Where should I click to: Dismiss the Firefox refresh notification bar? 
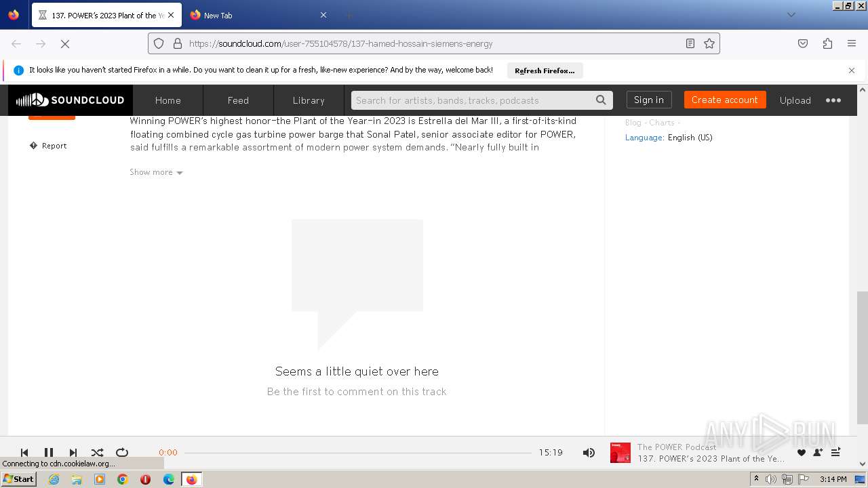click(x=852, y=70)
